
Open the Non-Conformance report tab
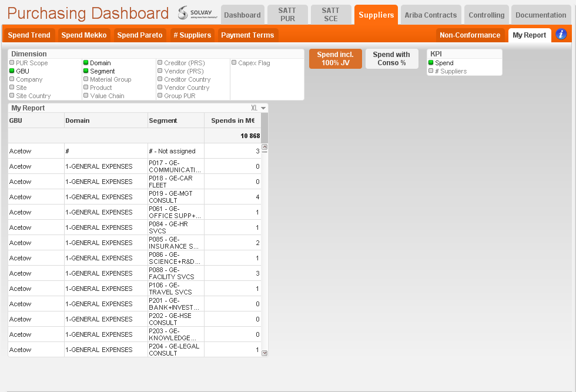tap(470, 35)
